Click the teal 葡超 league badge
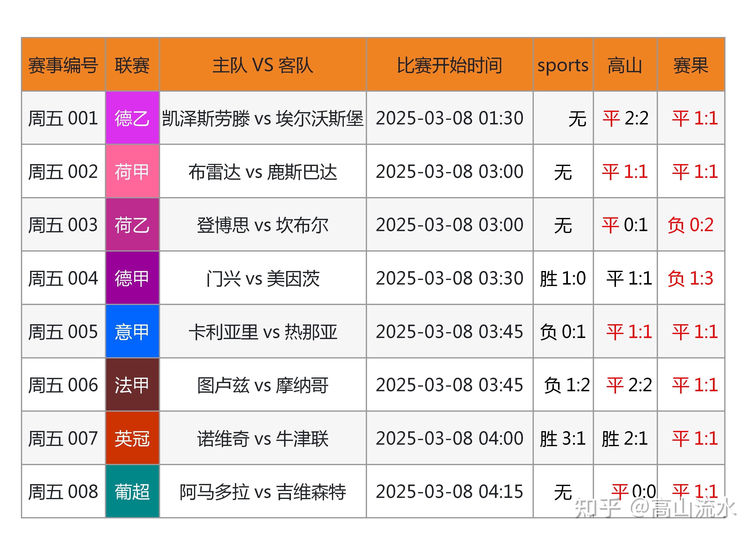 tap(132, 491)
